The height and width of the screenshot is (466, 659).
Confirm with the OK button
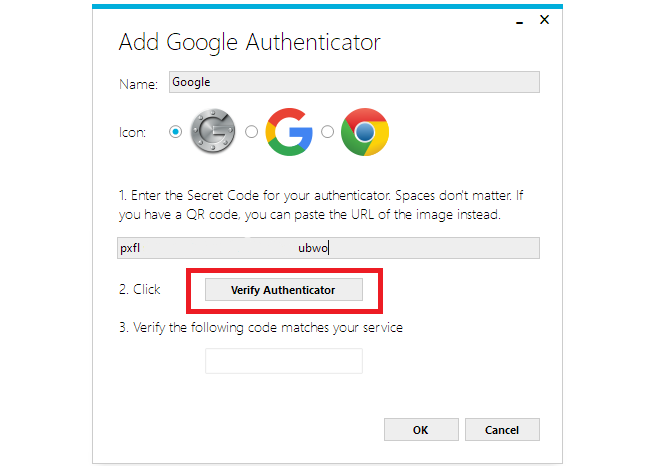tap(420, 429)
